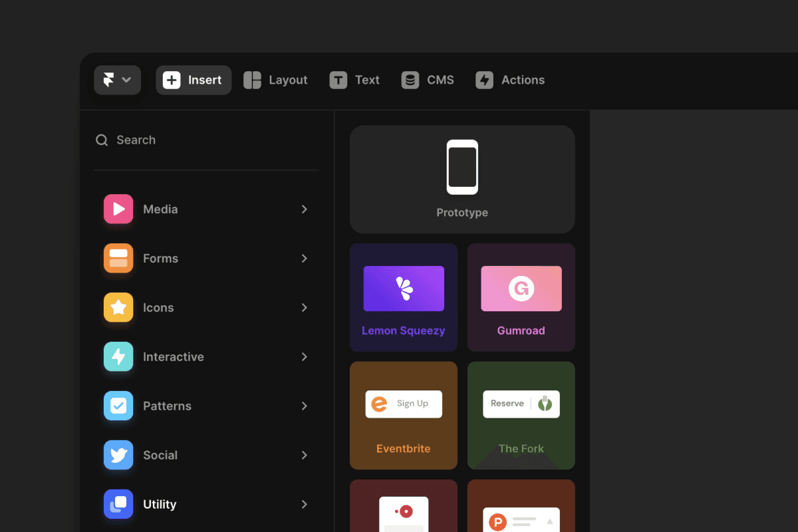798x532 pixels.
Task: Select the Patterns category label
Action: click(167, 406)
